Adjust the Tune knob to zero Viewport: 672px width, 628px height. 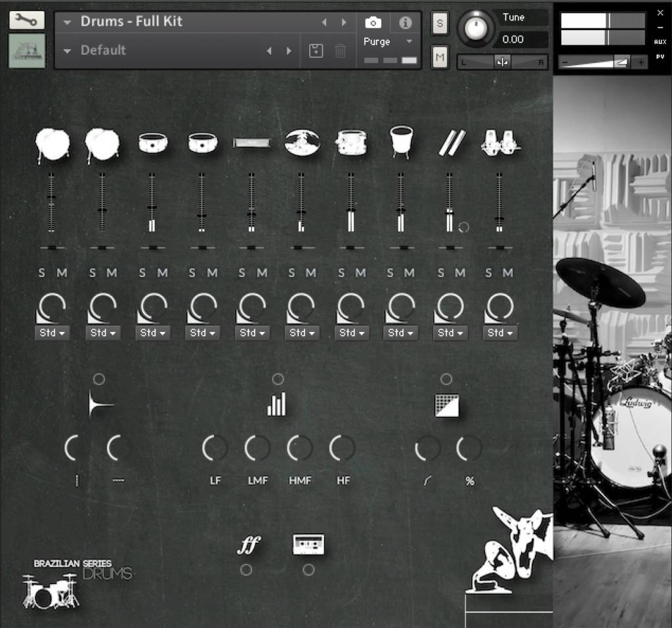pyautogui.click(x=476, y=29)
